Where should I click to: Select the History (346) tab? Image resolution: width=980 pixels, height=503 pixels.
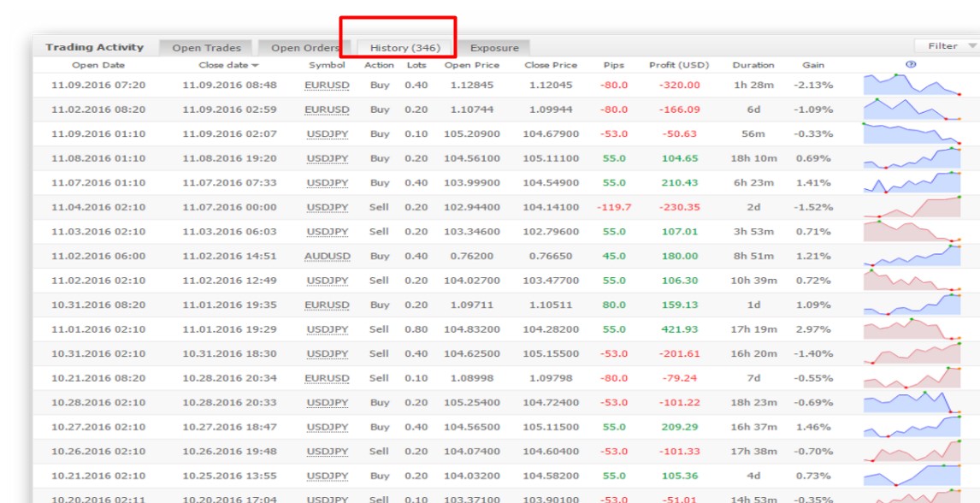pyautogui.click(x=405, y=48)
